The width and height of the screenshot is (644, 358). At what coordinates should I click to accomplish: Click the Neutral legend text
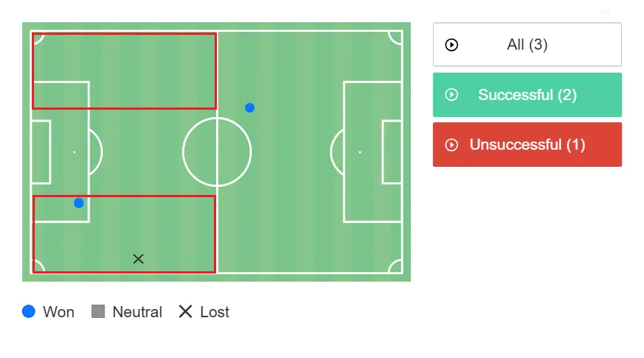(137, 312)
